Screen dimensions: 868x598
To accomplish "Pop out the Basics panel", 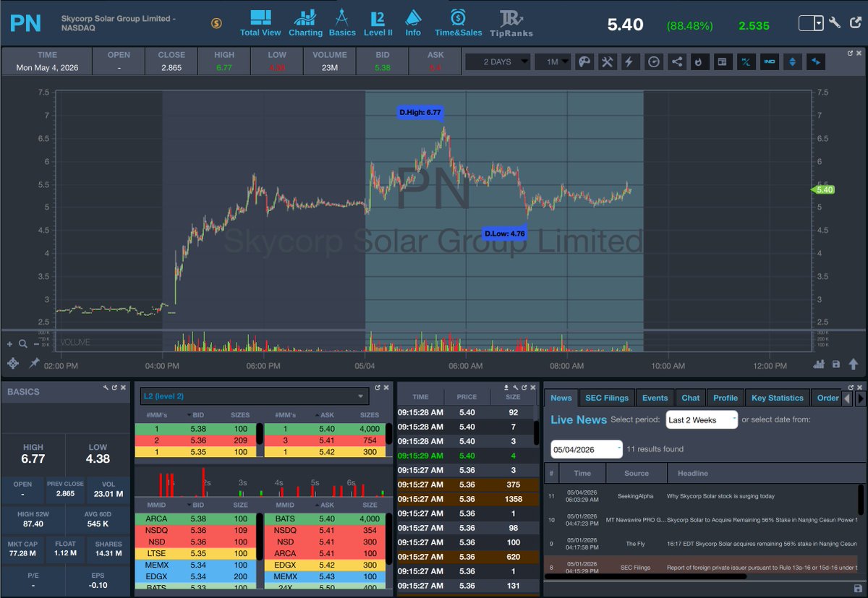I will coord(114,388).
